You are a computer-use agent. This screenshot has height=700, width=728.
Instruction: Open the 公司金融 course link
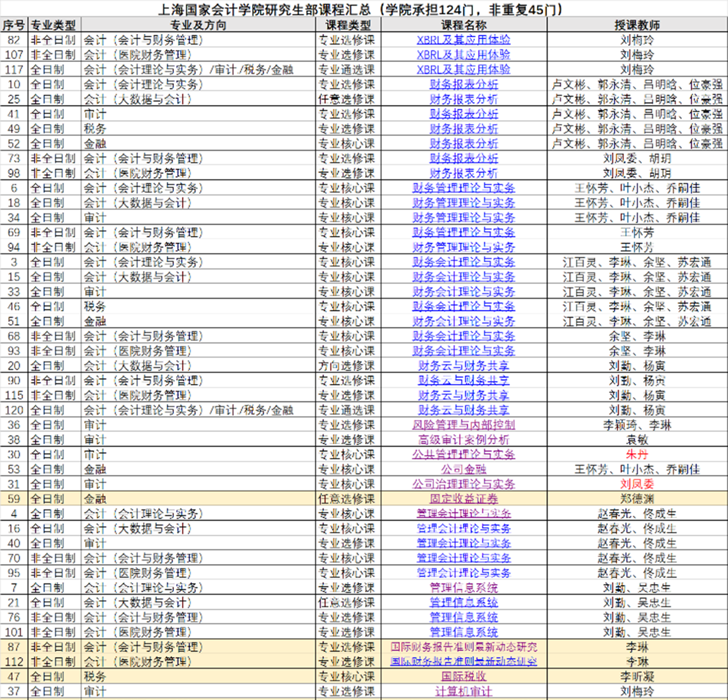pyautogui.click(x=463, y=469)
